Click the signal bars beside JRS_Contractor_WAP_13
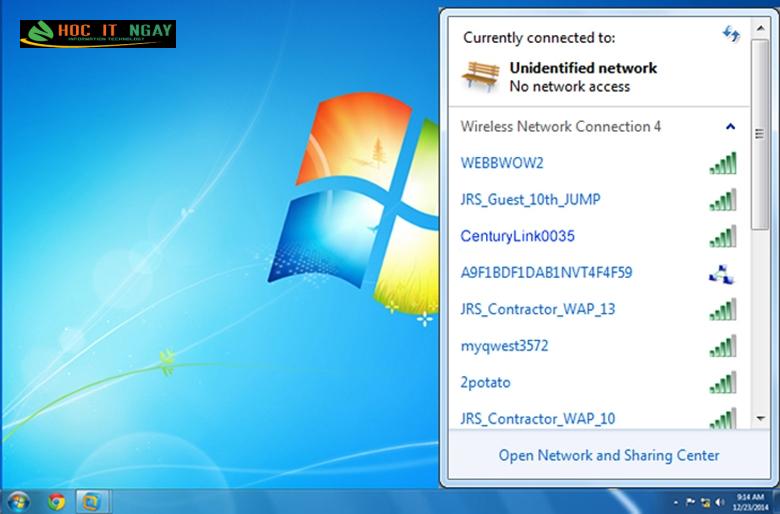Image resolution: width=780 pixels, height=514 pixels. 722,309
